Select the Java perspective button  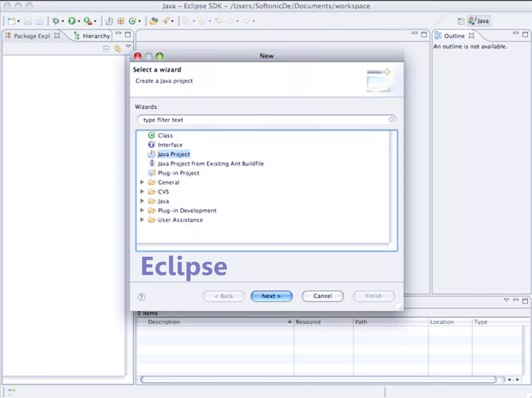(x=479, y=21)
